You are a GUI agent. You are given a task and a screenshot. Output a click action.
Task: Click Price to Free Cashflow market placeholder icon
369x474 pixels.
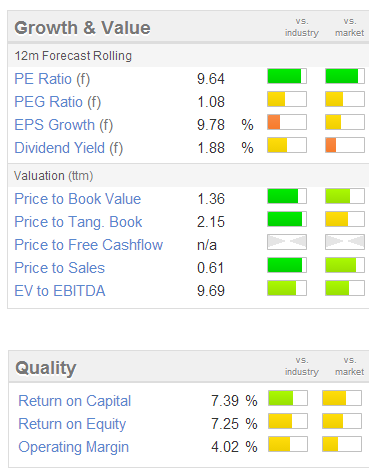345,242
